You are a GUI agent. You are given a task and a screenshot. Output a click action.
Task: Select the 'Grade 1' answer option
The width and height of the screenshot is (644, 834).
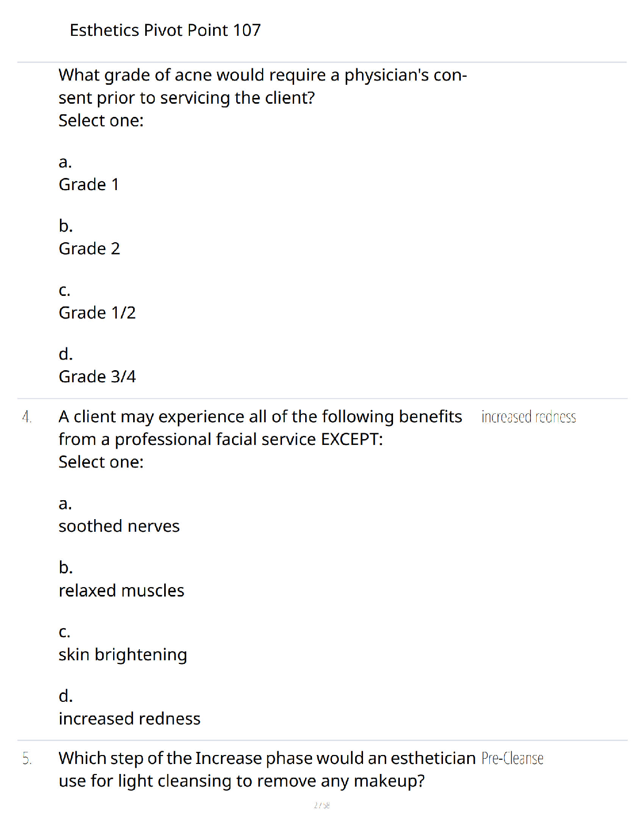[x=89, y=185]
